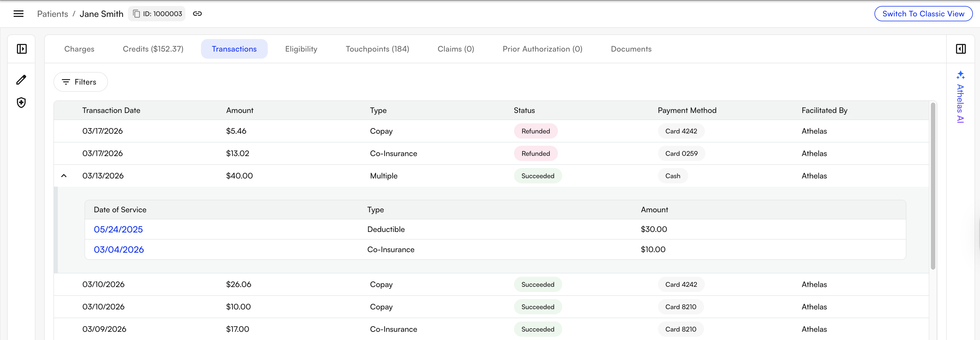Click the link icon next to patient ID
This screenshot has height=340, width=980.
tap(197, 13)
